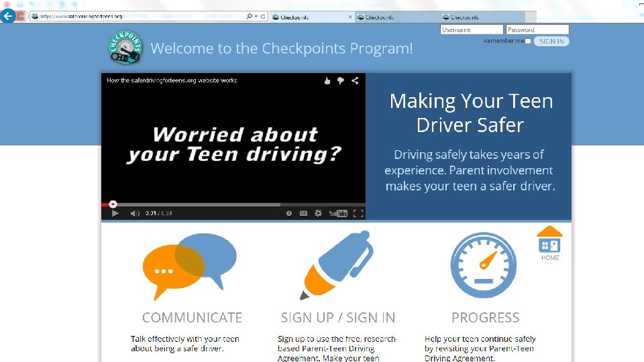This screenshot has width=644, height=362.
Task: Click the SIGN UP / SIGN IN heading
Action: (x=338, y=318)
